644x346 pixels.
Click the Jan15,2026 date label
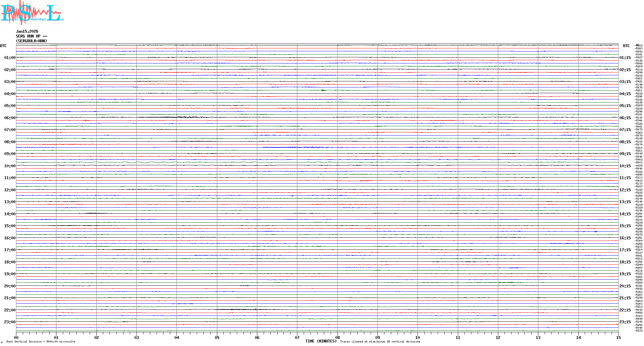[27, 31]
